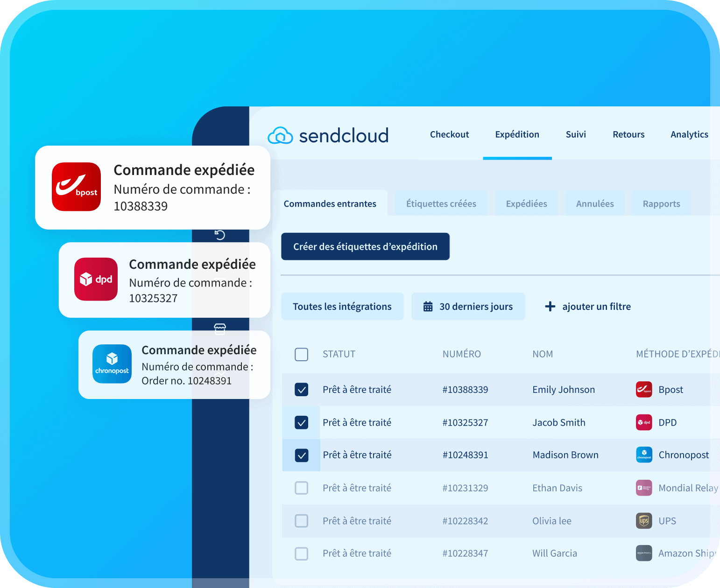The image size is (720, 588).
Task: Click the name Emily Johnson
Action: [x=564, y=390]
